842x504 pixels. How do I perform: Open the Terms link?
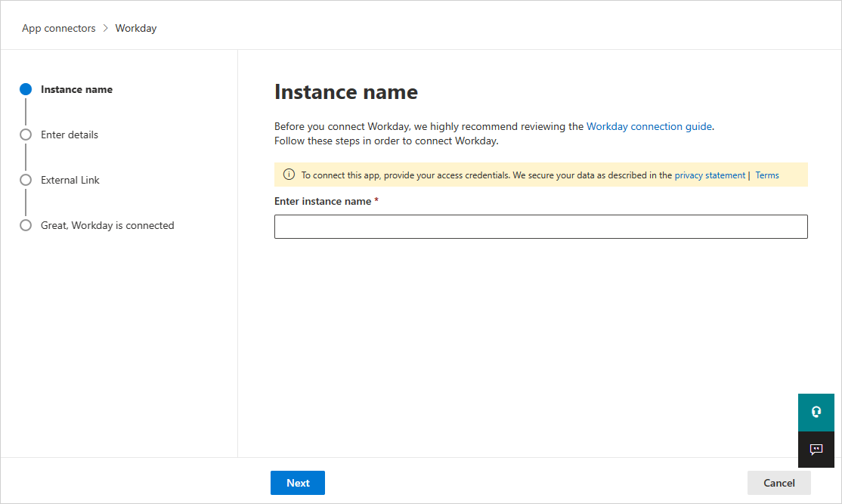click(766, 175)
